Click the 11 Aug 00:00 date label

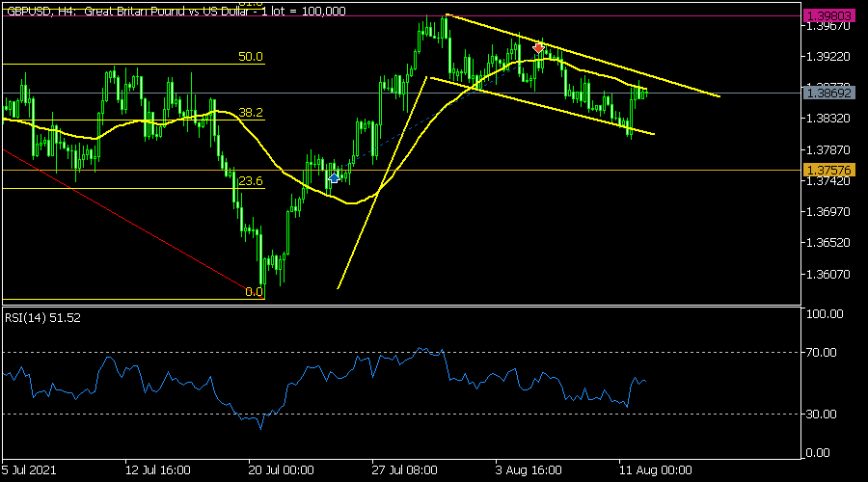pos(656,470)
